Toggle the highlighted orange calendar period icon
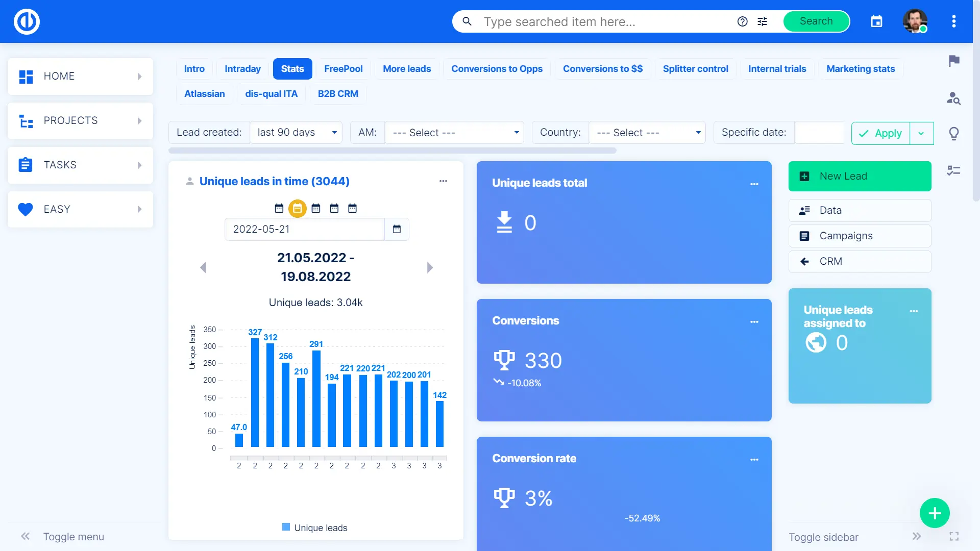The image size is (980, 551). [297, 208]
